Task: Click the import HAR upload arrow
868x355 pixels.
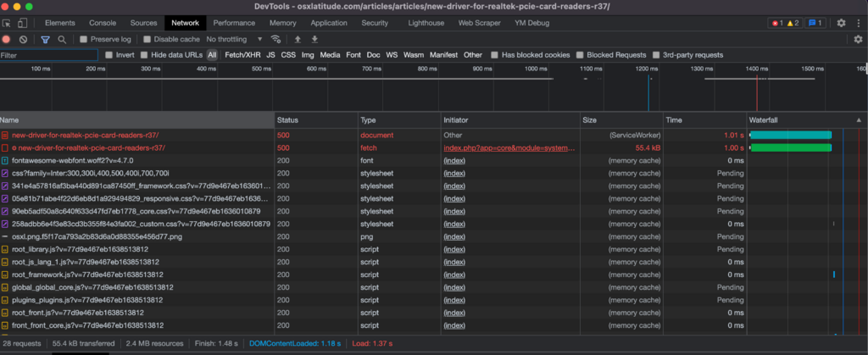Action: pyautogui.click(x=298, y=39)
